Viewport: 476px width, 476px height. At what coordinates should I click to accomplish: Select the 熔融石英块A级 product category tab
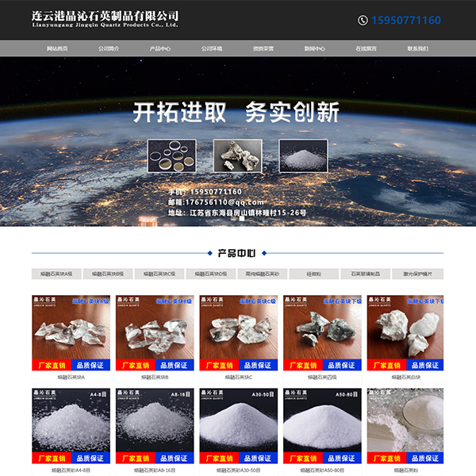[57, 274]
